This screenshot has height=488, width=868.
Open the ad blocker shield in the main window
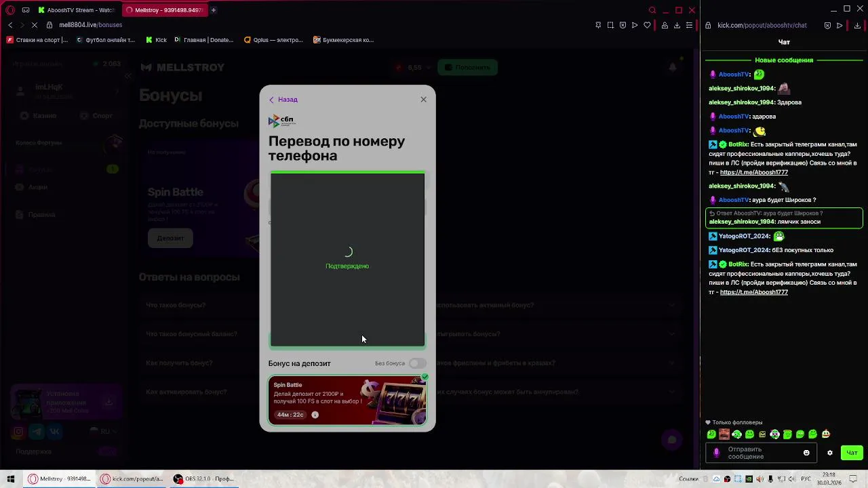[x=623, y=25]
